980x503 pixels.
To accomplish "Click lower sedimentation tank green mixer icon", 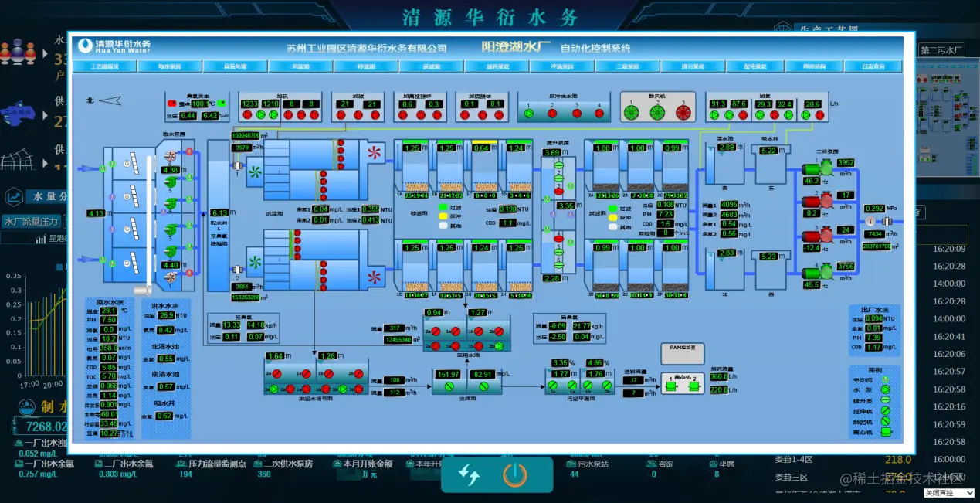I will (x=254, y=262).
